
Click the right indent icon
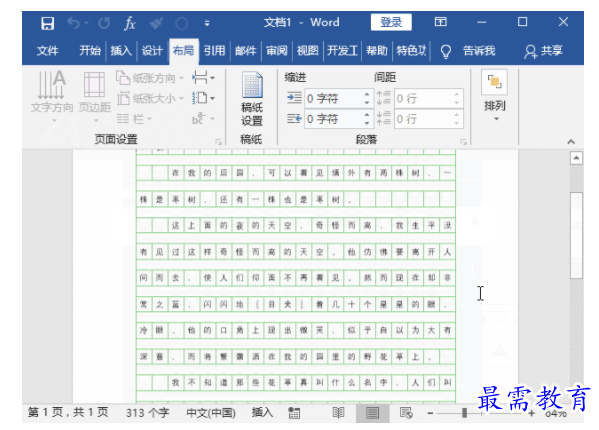click(294, 119)
